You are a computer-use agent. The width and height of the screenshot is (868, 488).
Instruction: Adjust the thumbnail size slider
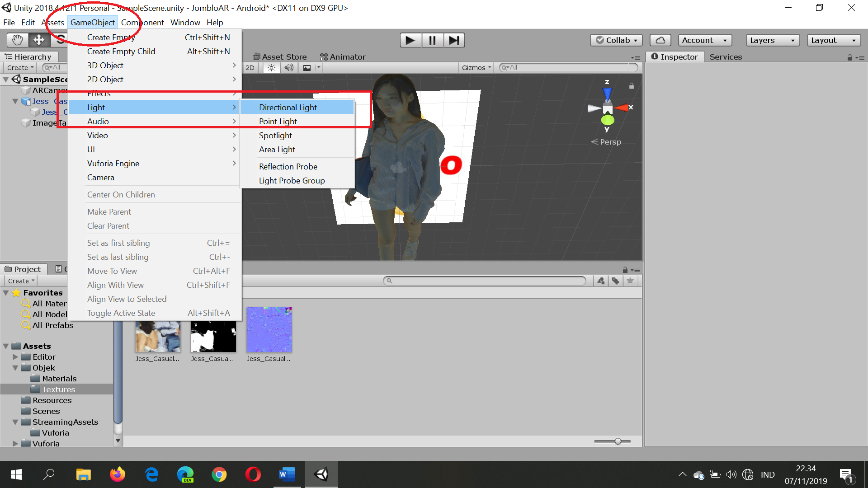(618, 441)
